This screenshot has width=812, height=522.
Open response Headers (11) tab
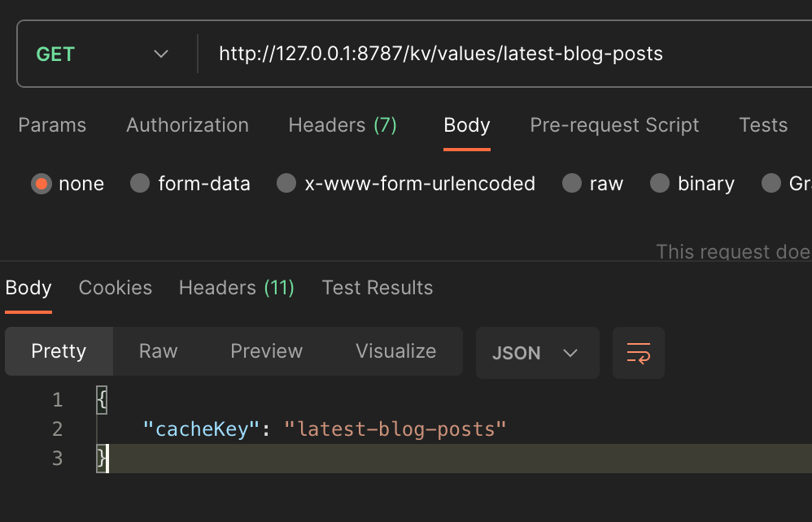click(x=236, y=288)
